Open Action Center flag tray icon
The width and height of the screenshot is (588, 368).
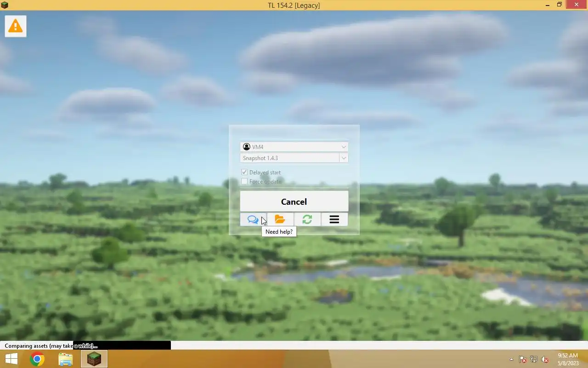click(x=523, y=359)
